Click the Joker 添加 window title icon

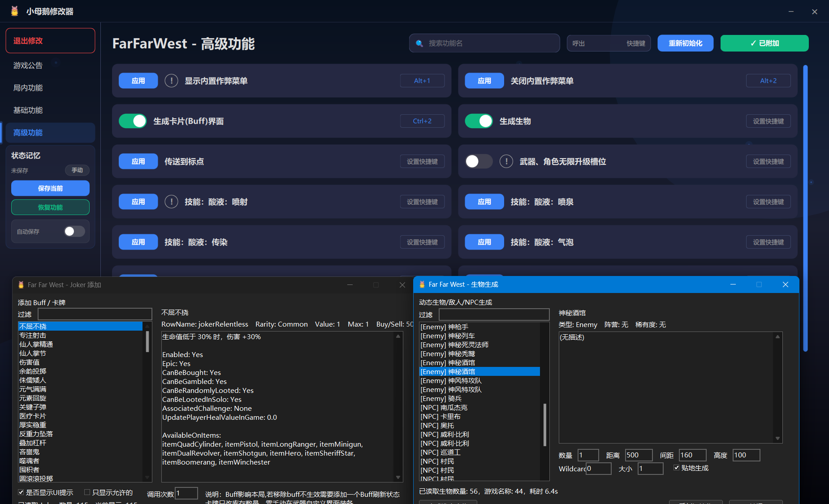click(21, 284)
